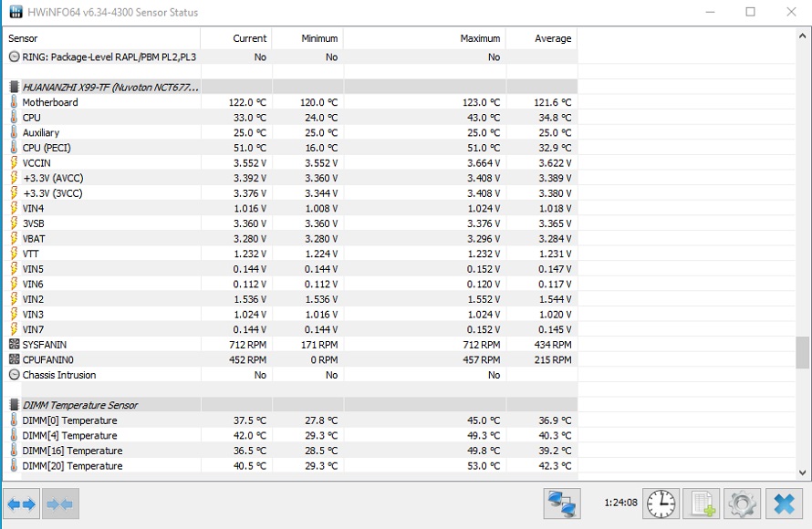The height and width of the screenshot is (529, 812).
Task: Select the DIMM[20] Temperature row
Action: [x=290, y=465]
